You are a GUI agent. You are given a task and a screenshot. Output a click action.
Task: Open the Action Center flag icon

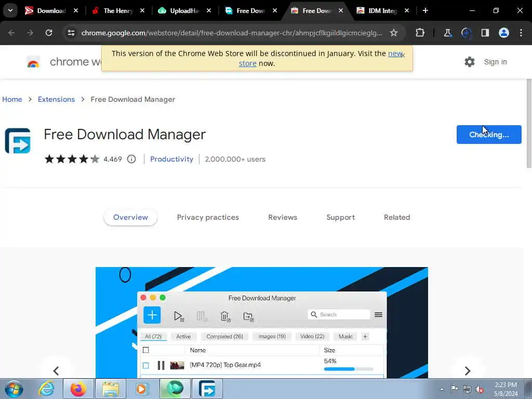pyautogui.click(x=454, y=389)
